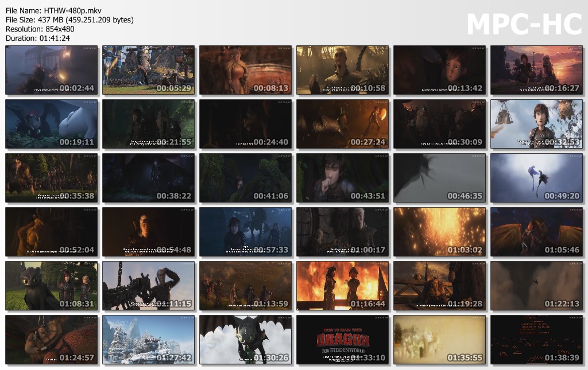Choose the thumbnail marked 00:21:55
This screenshot has width=588, height=370.
coord(149,124)
